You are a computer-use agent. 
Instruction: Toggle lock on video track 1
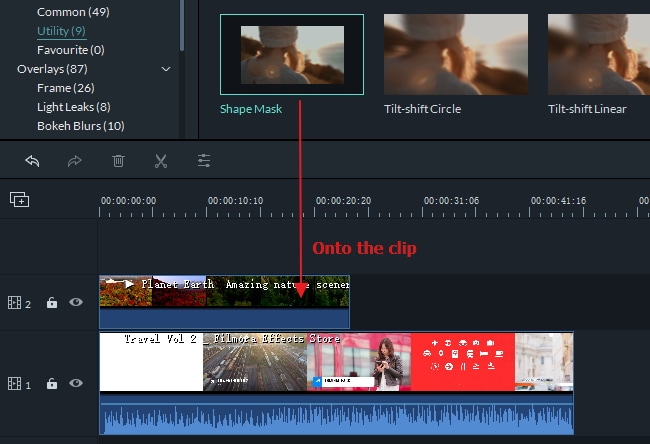coord(52,383)
